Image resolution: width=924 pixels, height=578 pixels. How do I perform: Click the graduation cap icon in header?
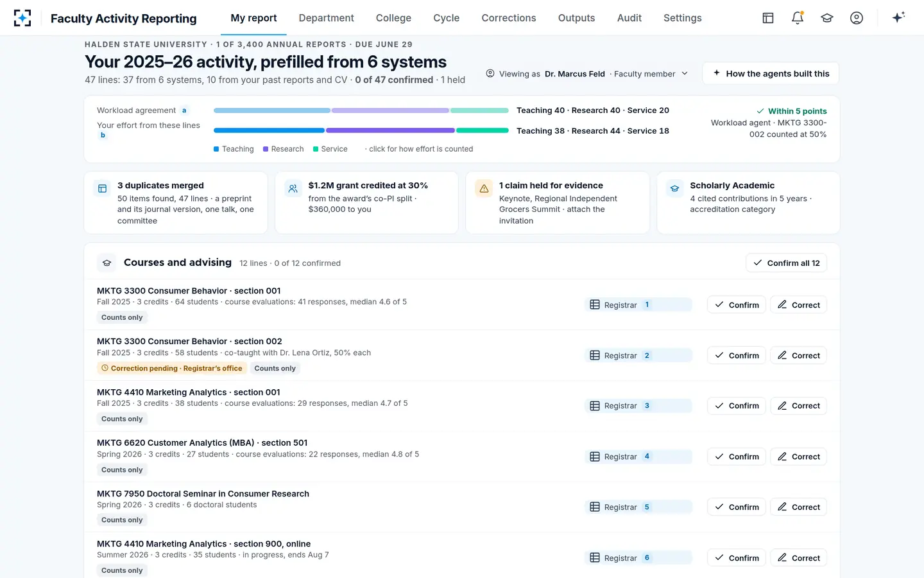(x=827, y=18)
